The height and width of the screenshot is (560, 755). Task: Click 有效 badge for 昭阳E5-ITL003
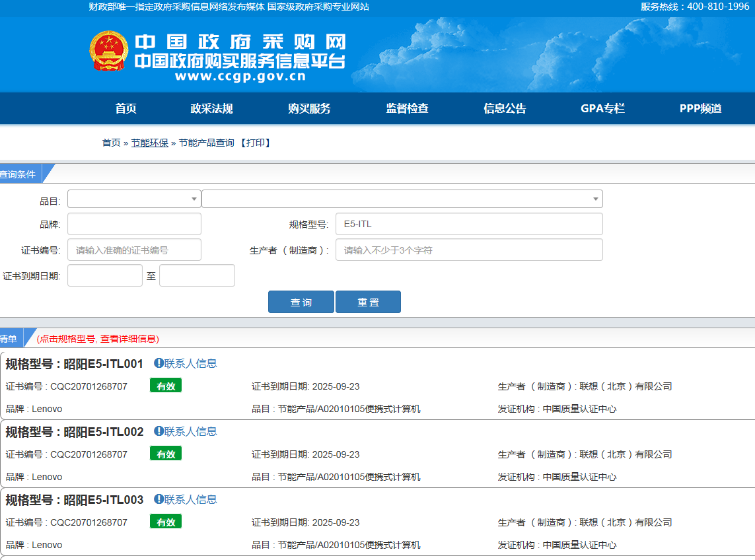coord(166,522)
